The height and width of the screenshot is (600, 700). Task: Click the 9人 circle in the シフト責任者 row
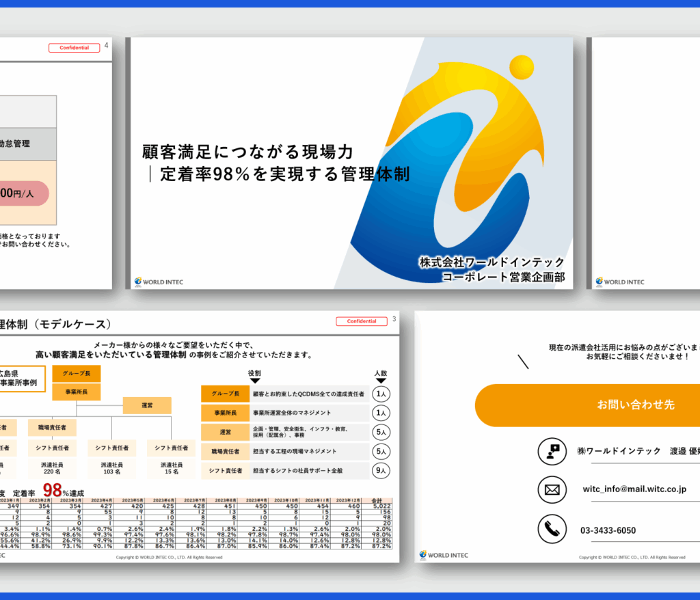(x=381, y=471)
